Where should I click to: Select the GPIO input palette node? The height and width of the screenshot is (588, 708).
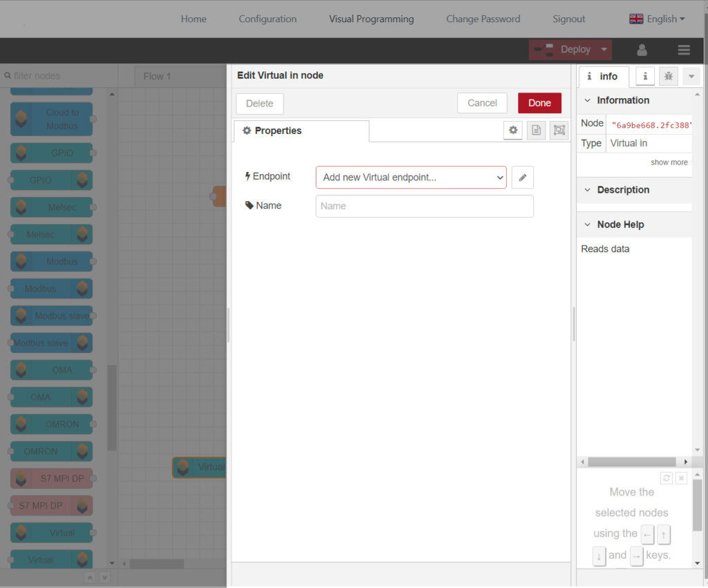[51, 153]
